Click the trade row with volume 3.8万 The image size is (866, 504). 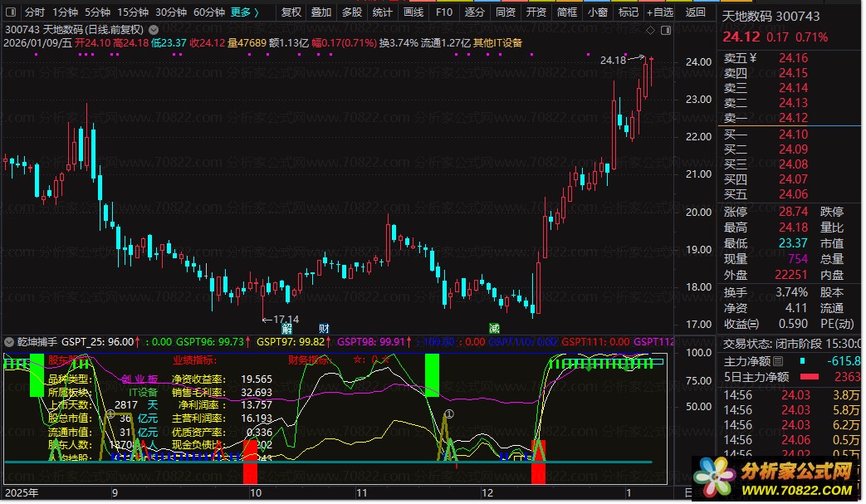coord(791,395)
